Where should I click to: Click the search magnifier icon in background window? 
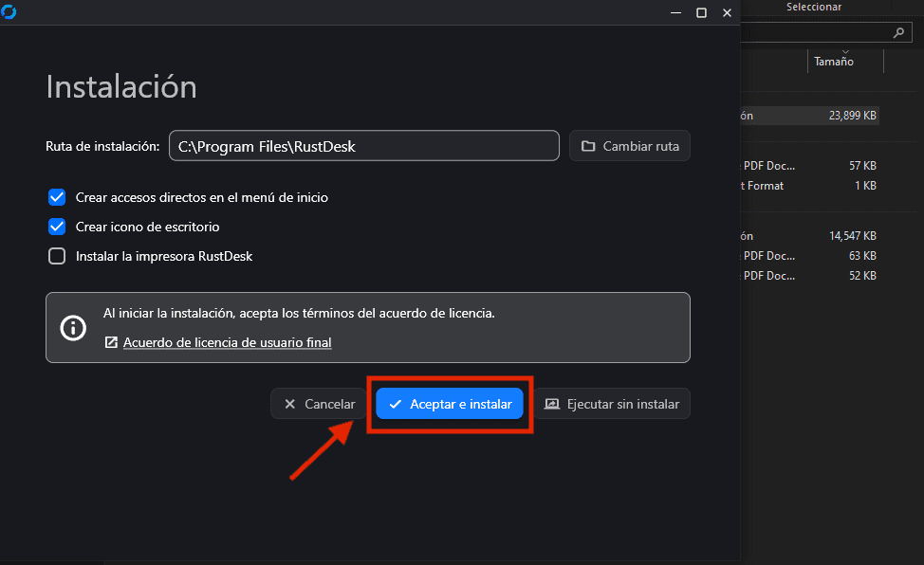(x=898, y=33)
